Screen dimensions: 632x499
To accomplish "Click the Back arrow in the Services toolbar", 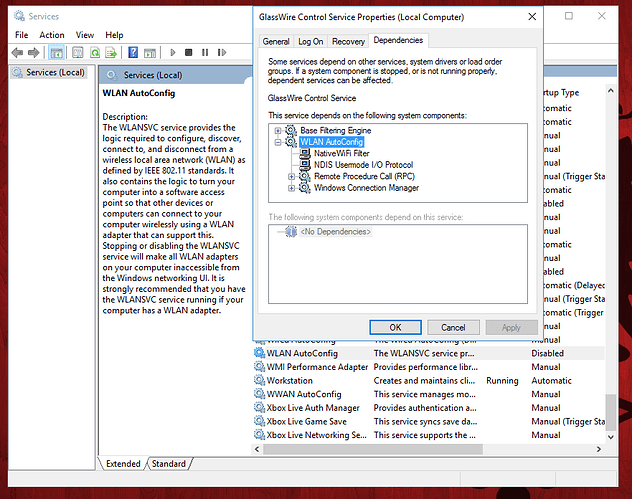I will [x=18, y=52].
